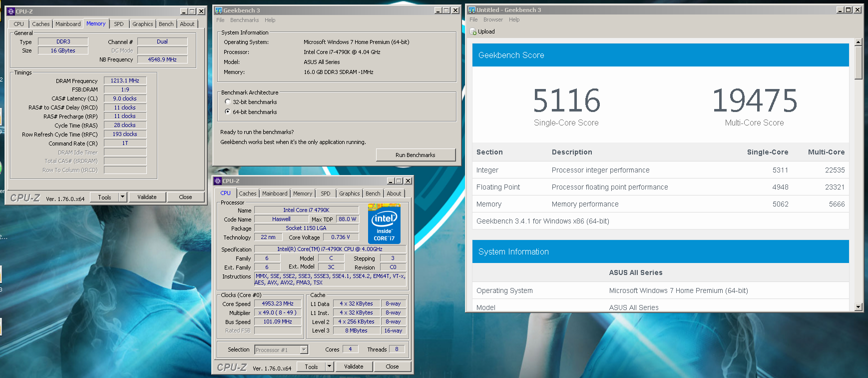Click the DRAM Frequency value 1213.1 MHz
This screenshot has width=868, height=378.
point(125,80)
